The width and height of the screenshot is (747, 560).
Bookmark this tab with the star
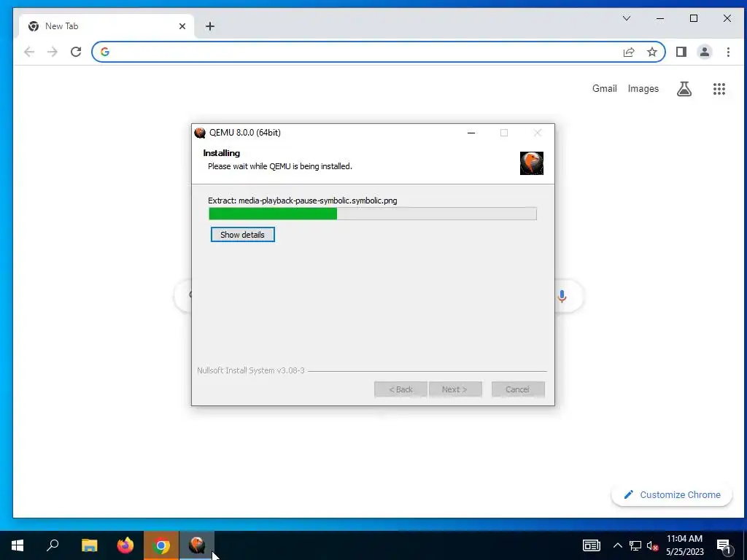tap(651, 52)
